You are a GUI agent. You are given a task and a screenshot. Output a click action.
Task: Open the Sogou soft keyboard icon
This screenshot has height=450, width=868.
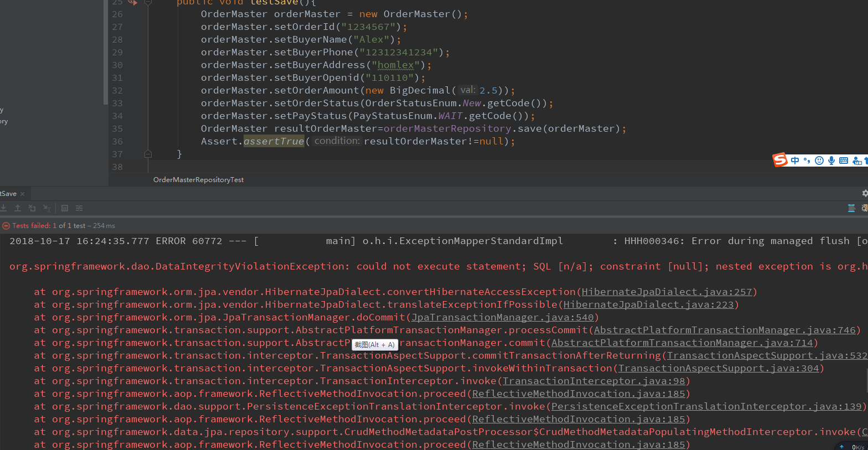pyautogui.click(x=844, y=161)
